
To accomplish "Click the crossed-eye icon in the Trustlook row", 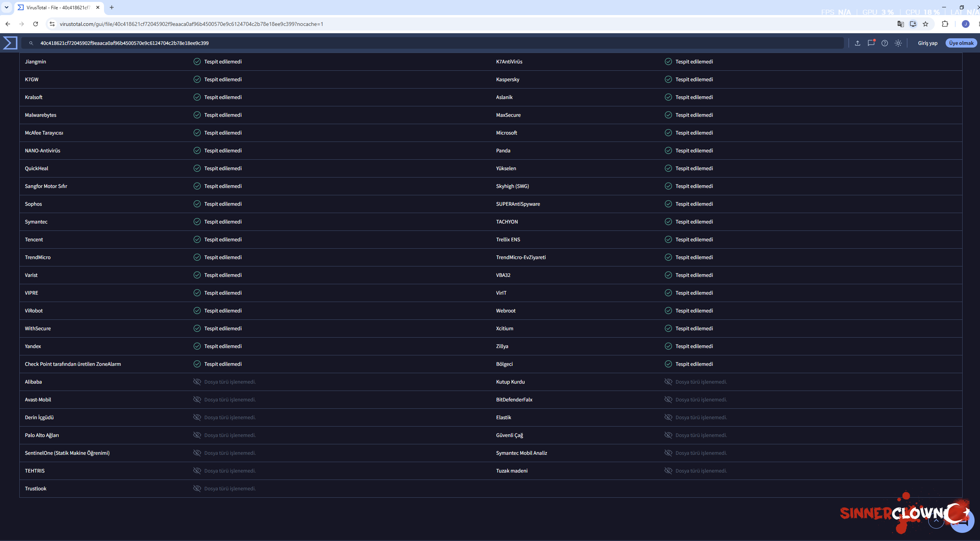I will click(x=197, y=488).
